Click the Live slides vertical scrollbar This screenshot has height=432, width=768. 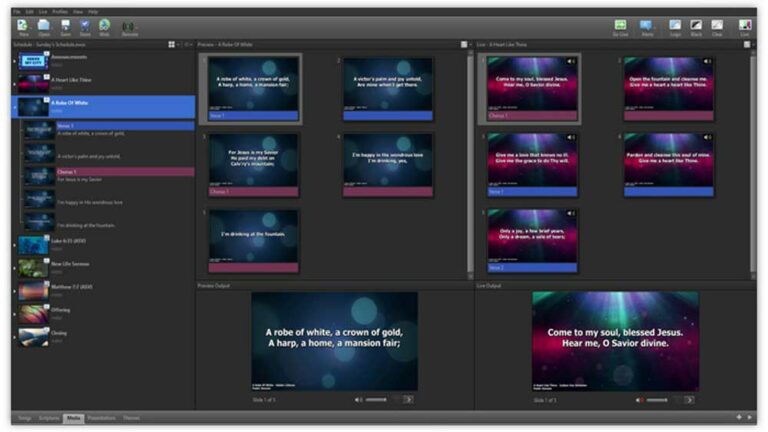tap(753, 162)
